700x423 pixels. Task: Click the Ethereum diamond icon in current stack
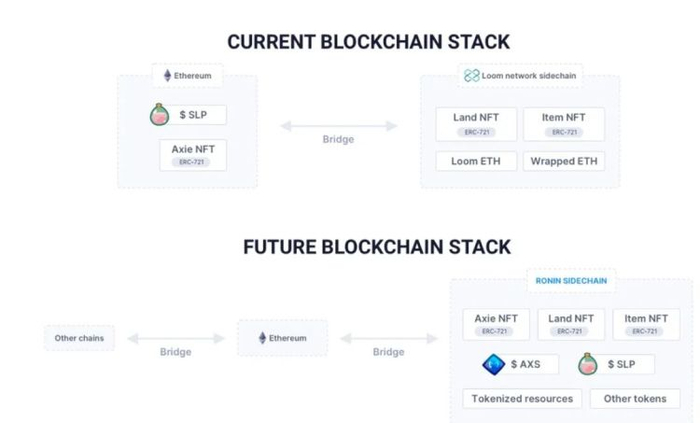pos(167,75)
